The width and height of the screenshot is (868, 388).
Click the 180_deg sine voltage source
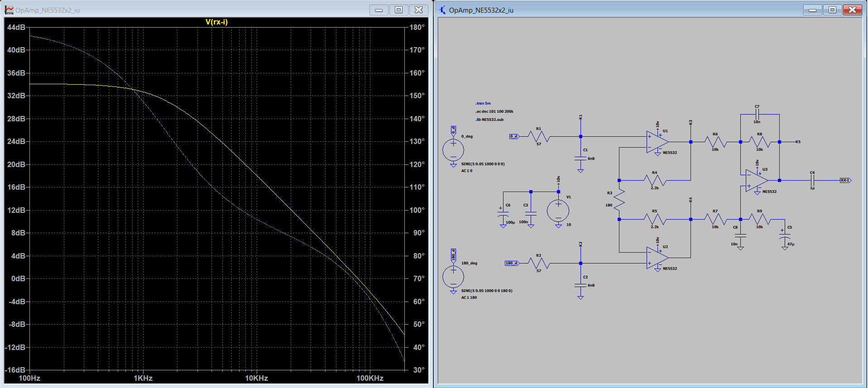pyautogui.click(x=453, y=277)
